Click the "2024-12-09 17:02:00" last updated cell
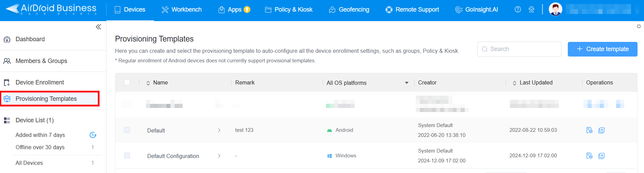 [x=533, y=156]
